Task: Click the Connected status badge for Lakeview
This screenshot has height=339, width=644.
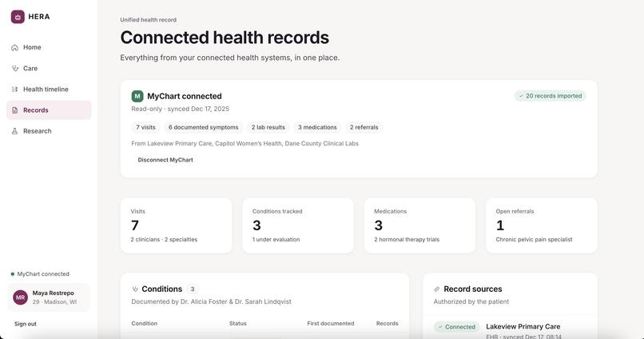Action: coord(456,327)
